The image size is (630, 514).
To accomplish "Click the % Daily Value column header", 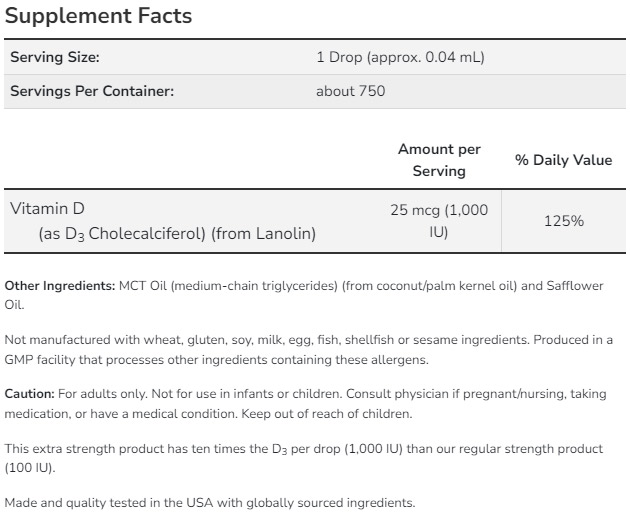I will coord(563,160).
